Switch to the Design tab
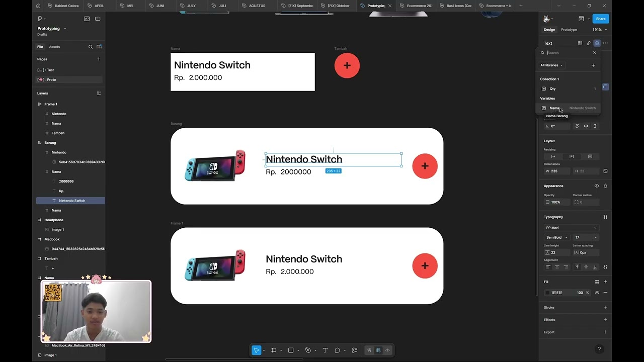 [549, 30]
